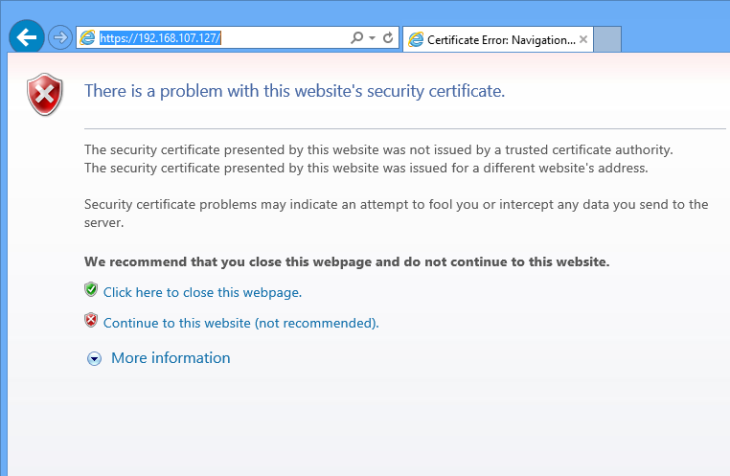Continue to this website (not recommended)
This screenshot has height=476, width=730.
point(241,323)
